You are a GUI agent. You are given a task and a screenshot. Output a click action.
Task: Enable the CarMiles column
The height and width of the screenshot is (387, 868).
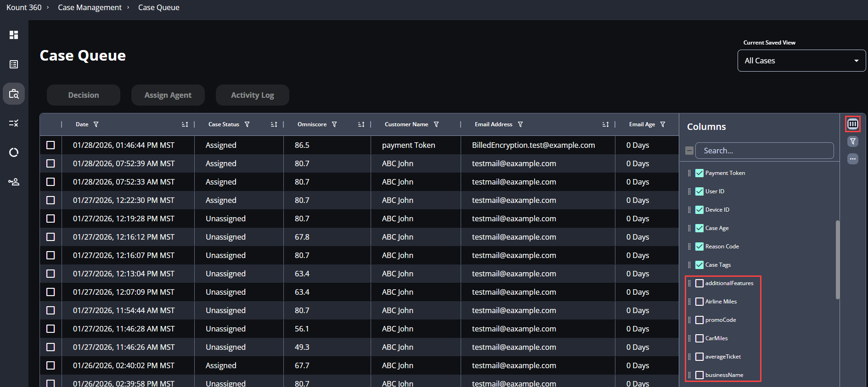(x=699, y=338)
